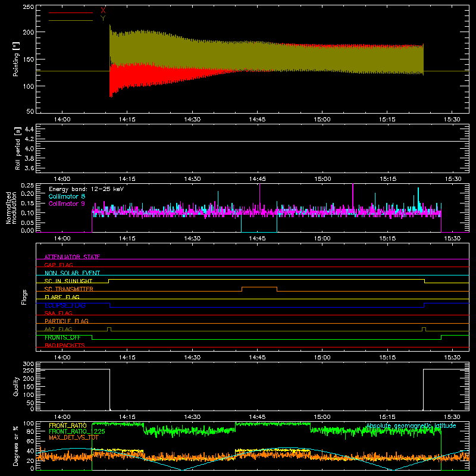Click the red BAD_PACKETS label

[65, 345]
